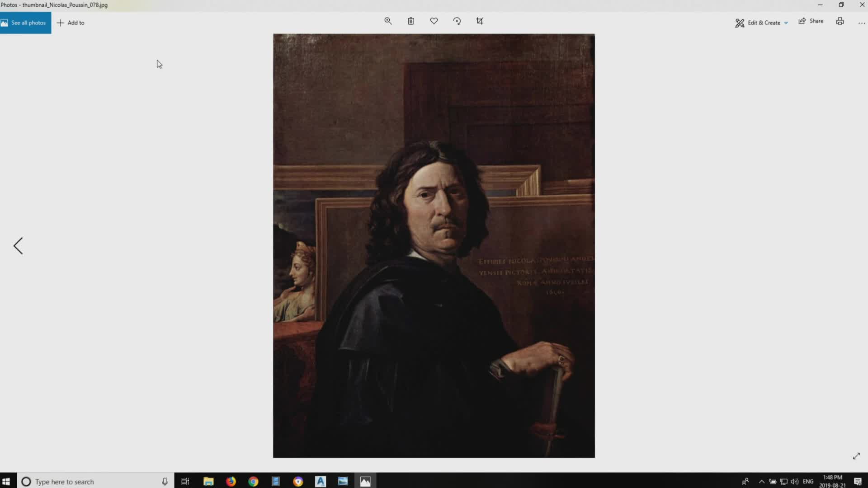Go to previous photo with left arrow
The width and height of the screenshot is (868, 488).
tap(18, 246)
